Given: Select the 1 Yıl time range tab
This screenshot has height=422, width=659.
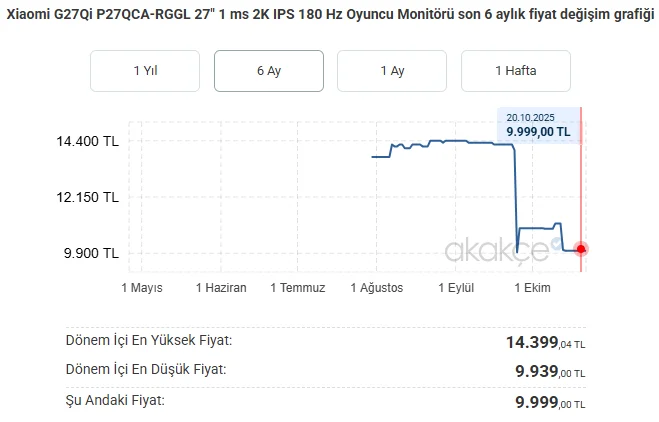Looking at the screenshot, I should coord(145,71).
